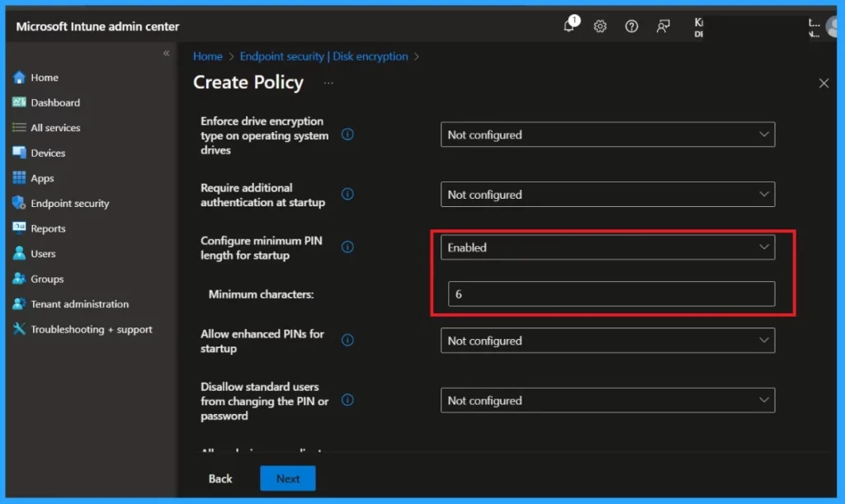This screenshot has height=504, width=845.
Task: Click the Minimum characters input field
Action: click(611, 294)
